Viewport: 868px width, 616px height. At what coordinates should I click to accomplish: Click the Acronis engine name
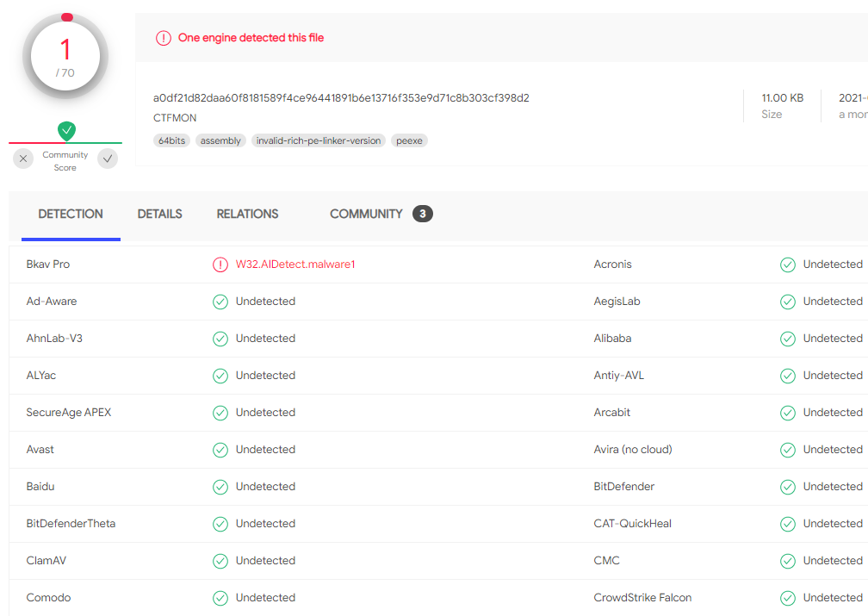pyautogui.click(x=612, y=264)
